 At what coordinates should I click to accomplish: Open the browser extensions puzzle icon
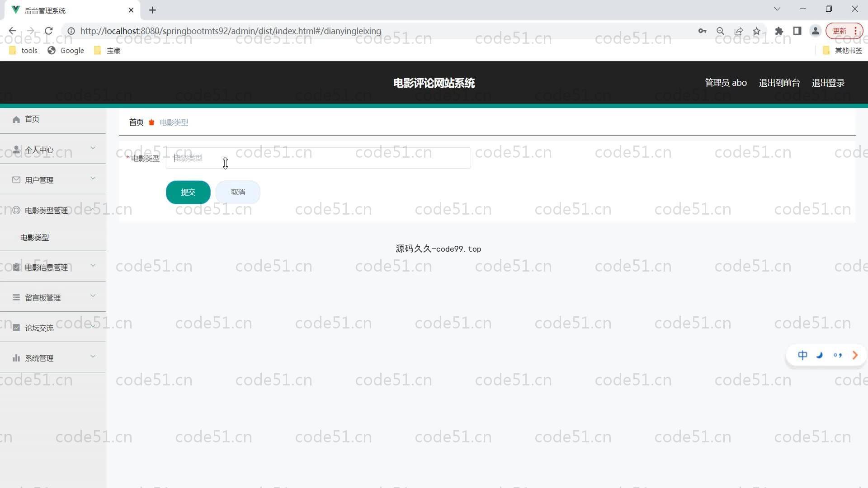[779, 31]
